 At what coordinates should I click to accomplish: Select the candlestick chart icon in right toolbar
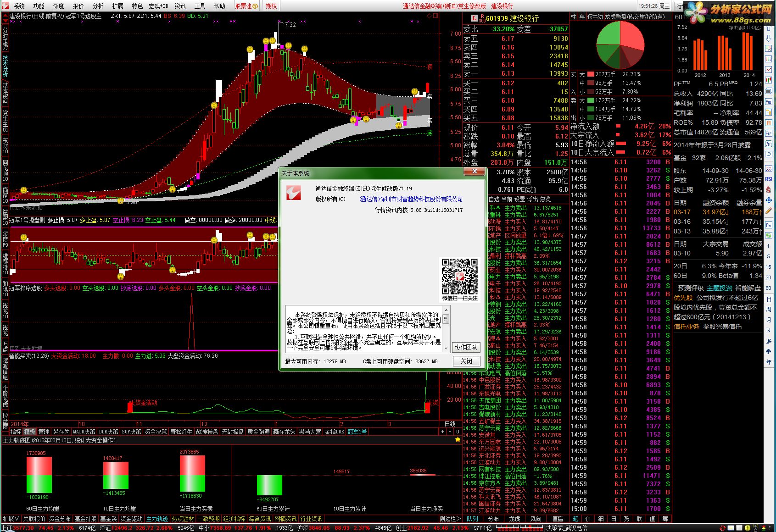click(x=769, y=80)
